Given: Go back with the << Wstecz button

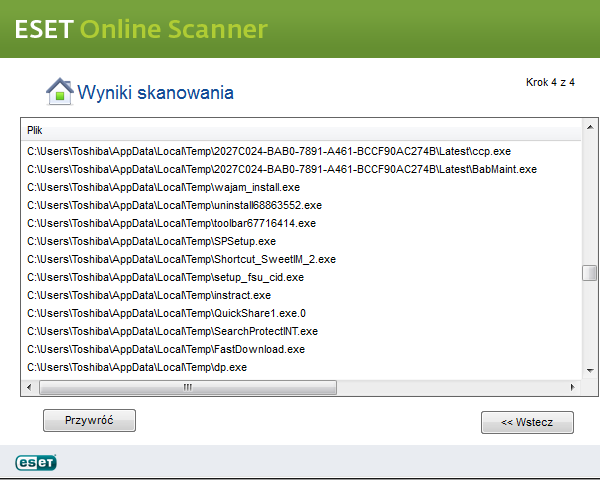Looking at the screenshot, I should click(527, 422).
